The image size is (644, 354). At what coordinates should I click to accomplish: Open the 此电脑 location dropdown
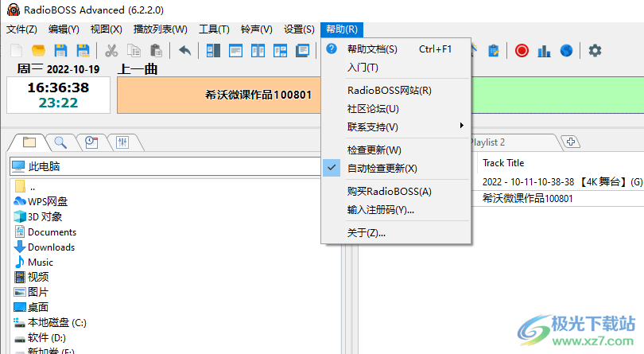165,166
